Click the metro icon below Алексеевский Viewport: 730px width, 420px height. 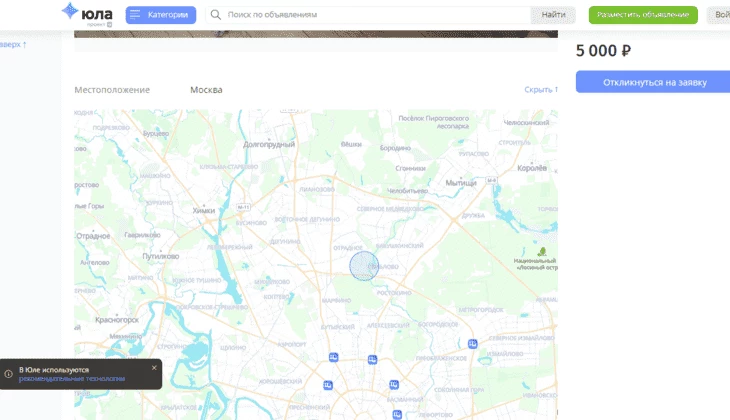coord(372,359)
